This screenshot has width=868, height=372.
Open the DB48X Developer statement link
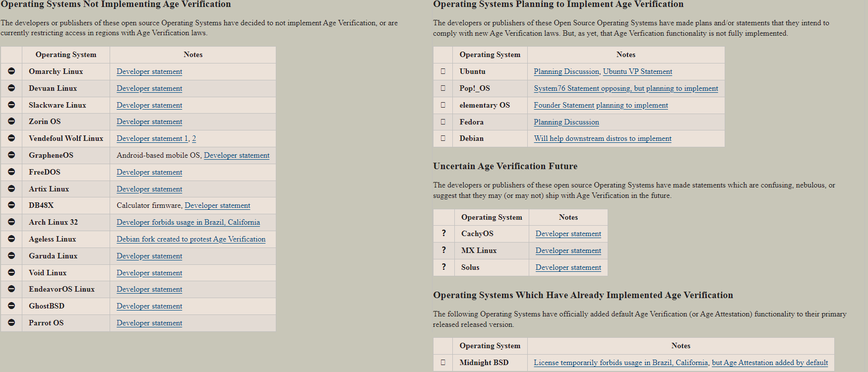217,205
